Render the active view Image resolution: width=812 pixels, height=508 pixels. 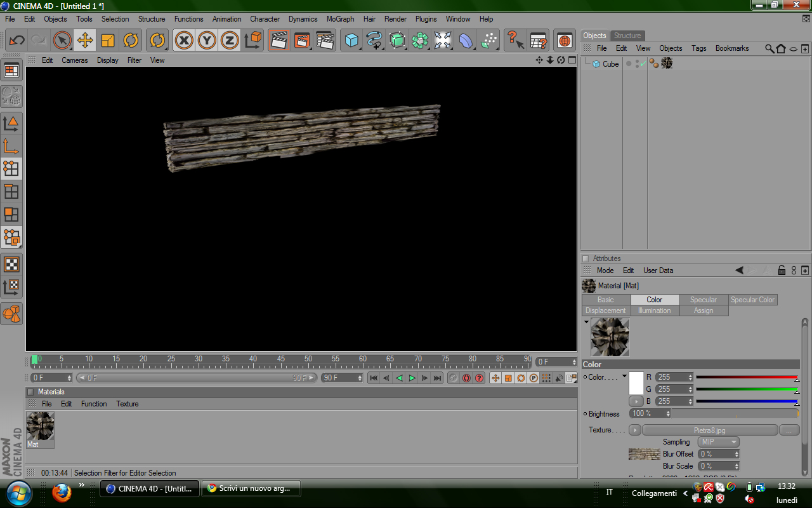(278, 41)
